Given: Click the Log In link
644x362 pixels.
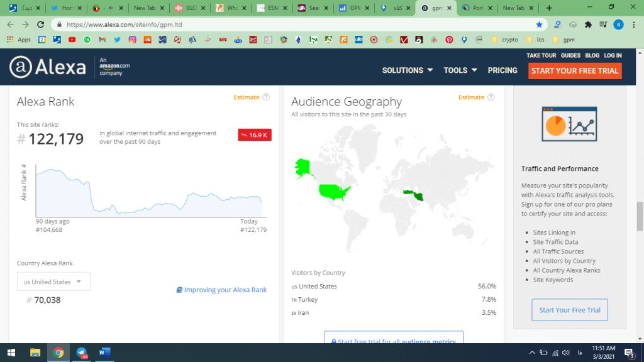Looking at the screenshot, I should [613, 55].
